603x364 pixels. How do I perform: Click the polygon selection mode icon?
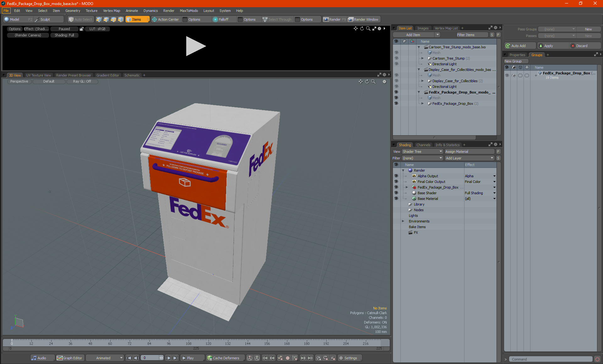click(x=113, y=19)
